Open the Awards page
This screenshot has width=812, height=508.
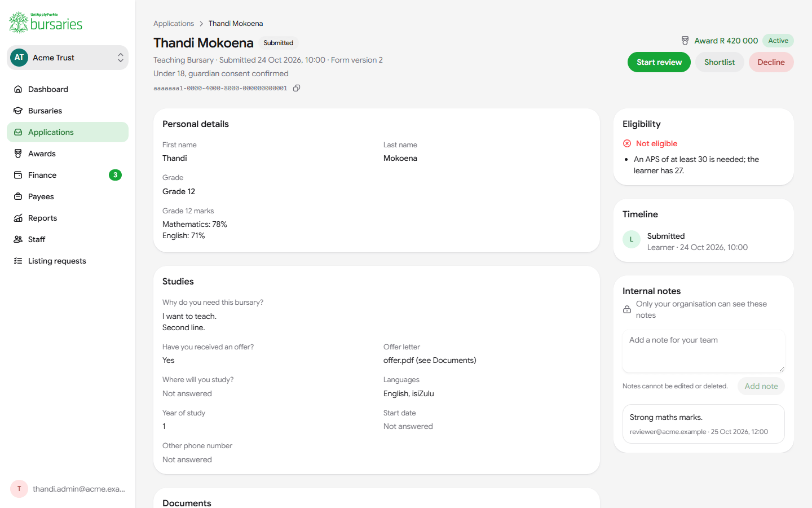[x=68, y=154]
